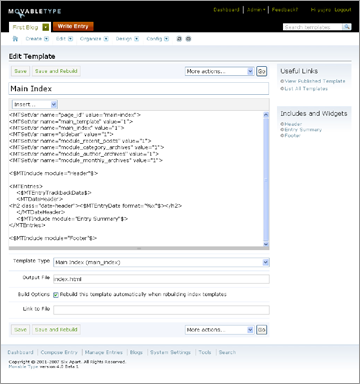The width and height of the screenshot is (360, 384).
Task: Click the top Go button
Action: coord(262,71)
